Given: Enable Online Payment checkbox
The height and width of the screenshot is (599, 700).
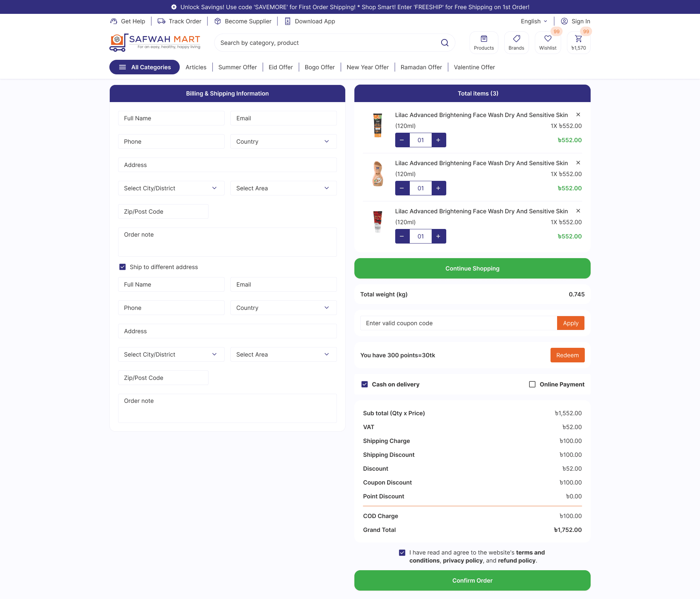Looking at the screenshot, I should click(532, 384).
